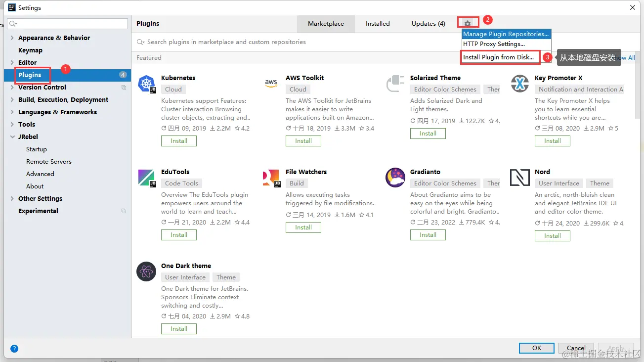
Task: Click the Solarized Theme plug icon
Action: (x=395, y=84)
